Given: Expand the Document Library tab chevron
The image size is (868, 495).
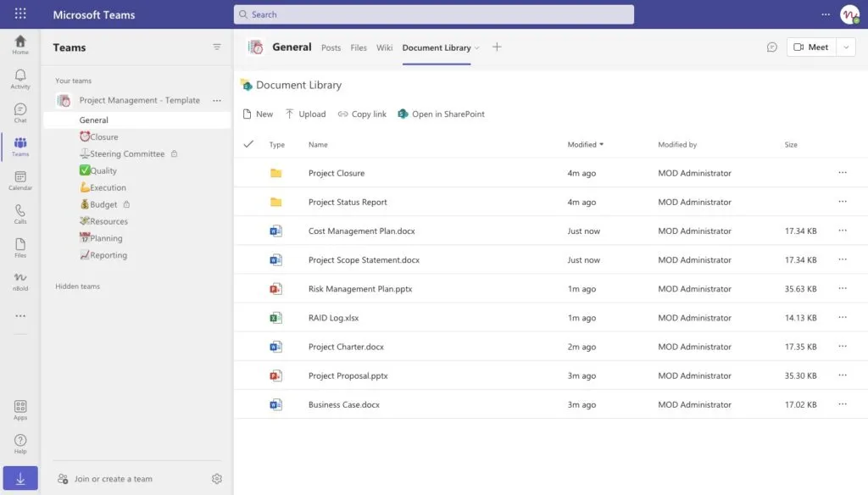Looking at the screenshot, I should (x=476, y=47).
